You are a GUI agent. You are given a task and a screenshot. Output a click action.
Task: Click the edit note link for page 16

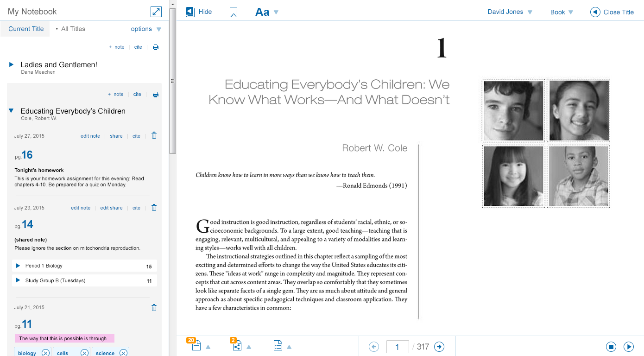(90, 136)
